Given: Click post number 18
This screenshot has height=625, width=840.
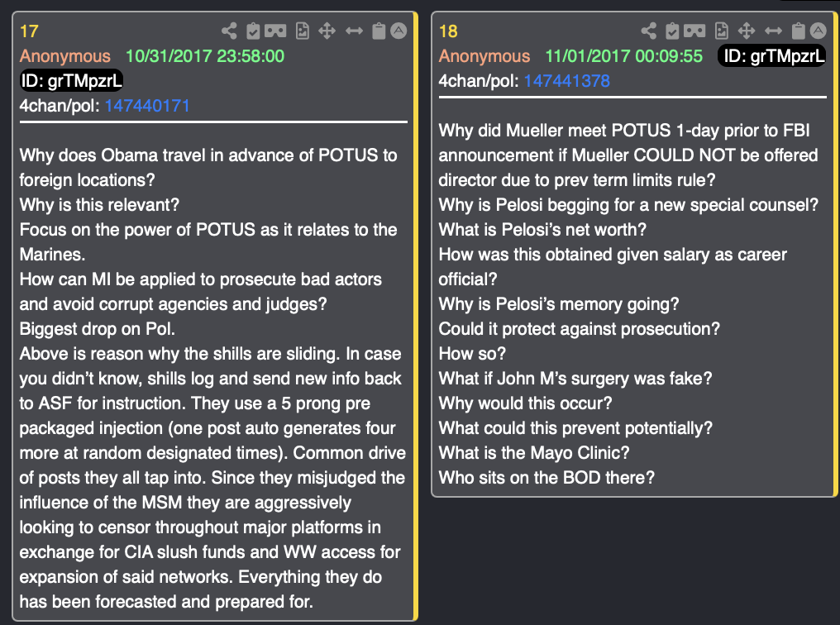Looking at the screenshot, I should coord(448,31).
